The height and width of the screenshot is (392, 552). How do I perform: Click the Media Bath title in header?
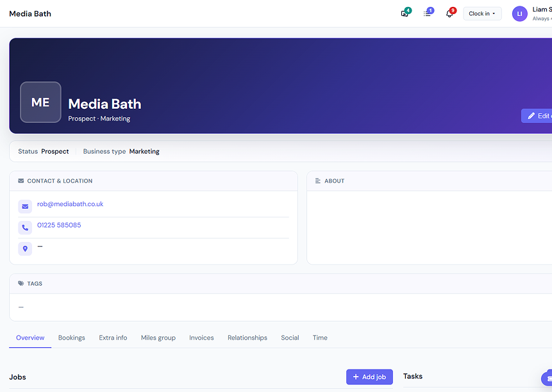[30, 13]
